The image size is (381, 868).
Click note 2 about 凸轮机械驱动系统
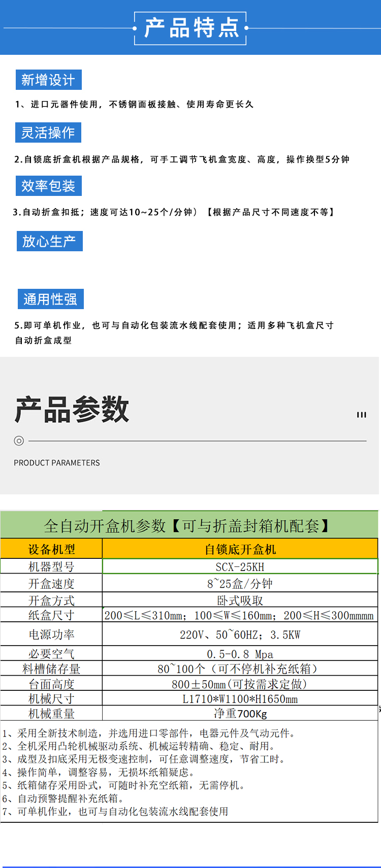point(139,746)
